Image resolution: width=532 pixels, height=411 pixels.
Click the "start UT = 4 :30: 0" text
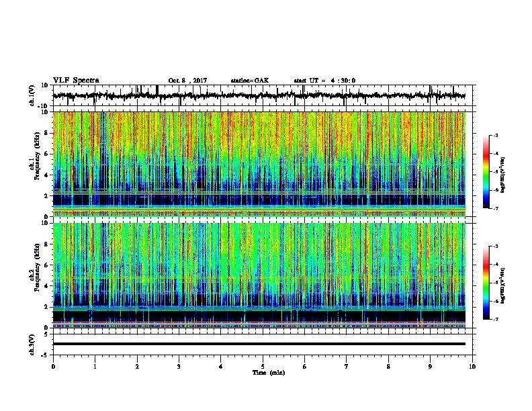tap(324, 81)
